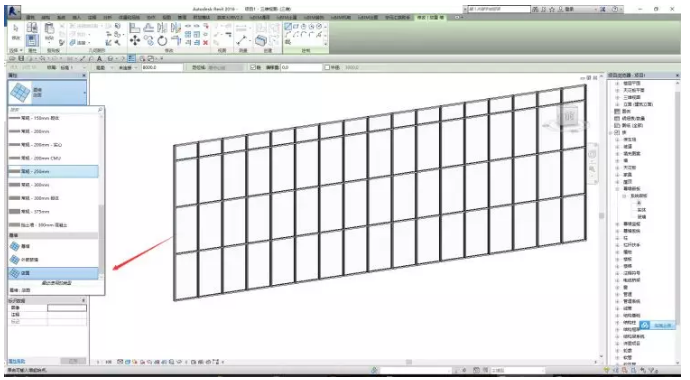Select the Copy tool
Screen dimensions: 690x380
point(149,41)
